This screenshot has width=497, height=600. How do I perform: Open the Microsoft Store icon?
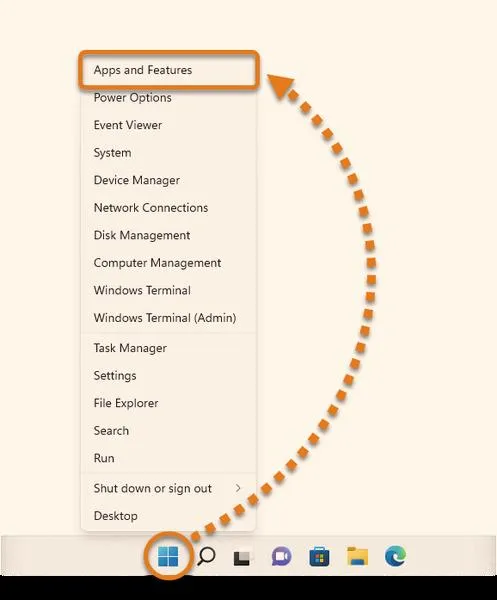coord(319,556)
